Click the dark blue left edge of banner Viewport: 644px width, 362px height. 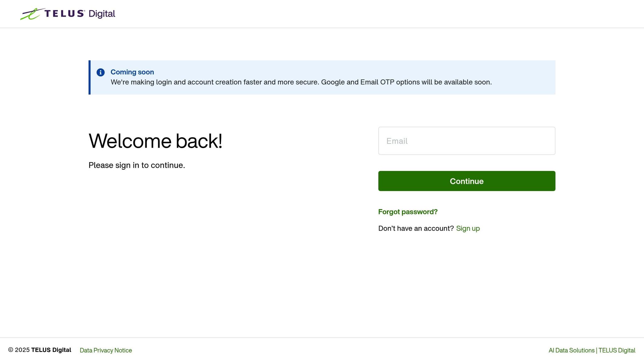tap(90, 77)
